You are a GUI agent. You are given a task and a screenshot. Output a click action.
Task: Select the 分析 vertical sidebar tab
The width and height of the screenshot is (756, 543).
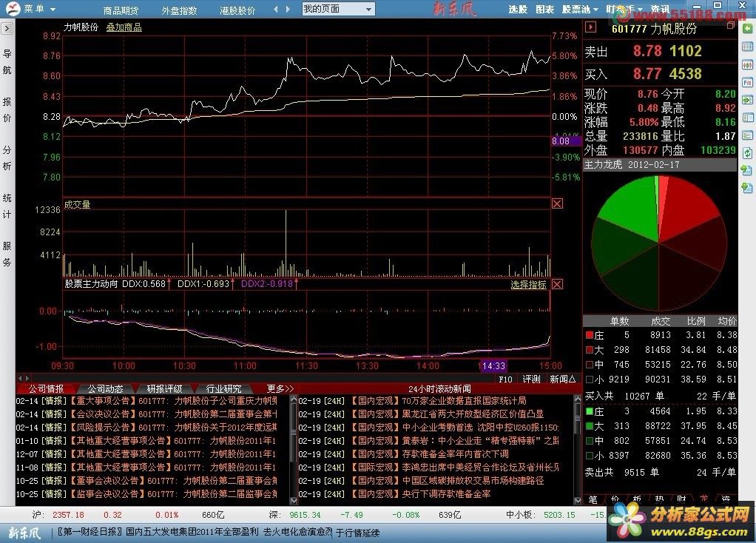click(7, 158)
